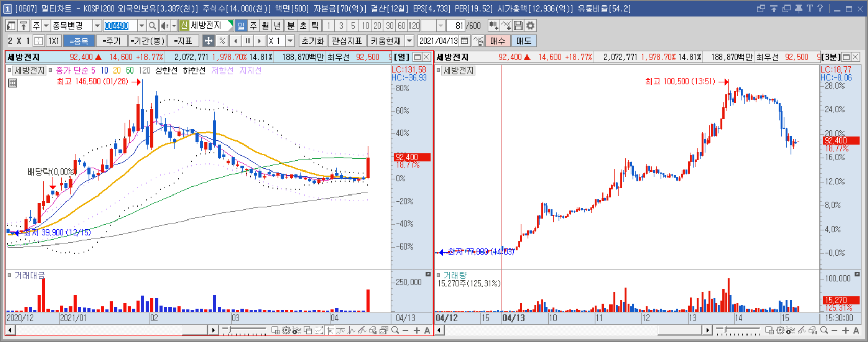Click the pin-to-top arrow icon beside sidebar icon

(23, 26)
